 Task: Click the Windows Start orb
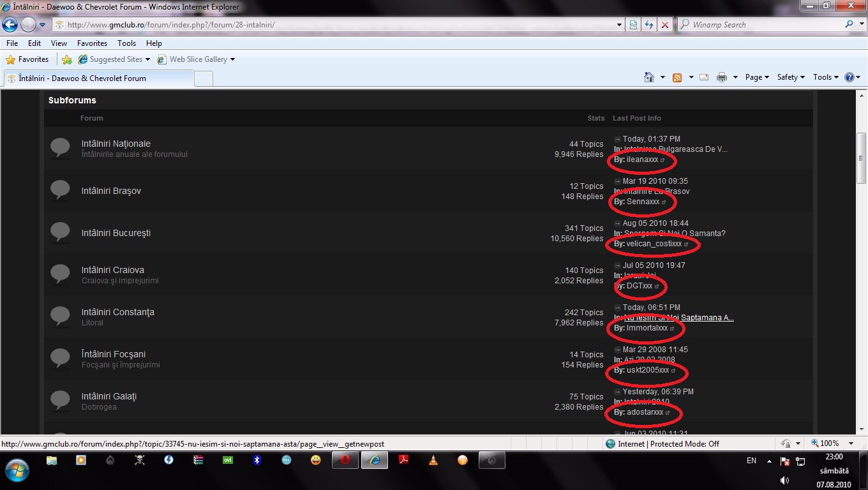[x=17, y=470]
